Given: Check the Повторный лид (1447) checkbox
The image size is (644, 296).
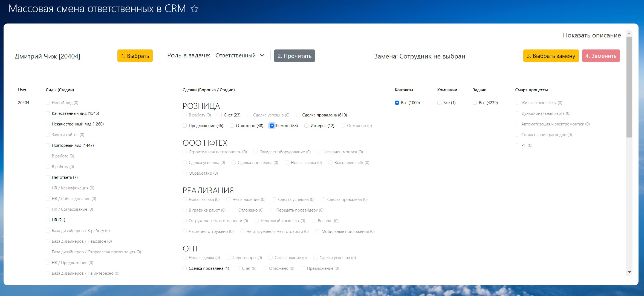Looking at the screenshot, I should tap(48, 145).
